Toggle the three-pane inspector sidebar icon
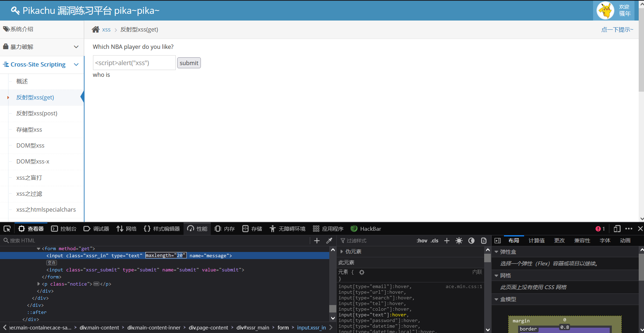Viewport: 644px width, 333px height. click(498, 241)
